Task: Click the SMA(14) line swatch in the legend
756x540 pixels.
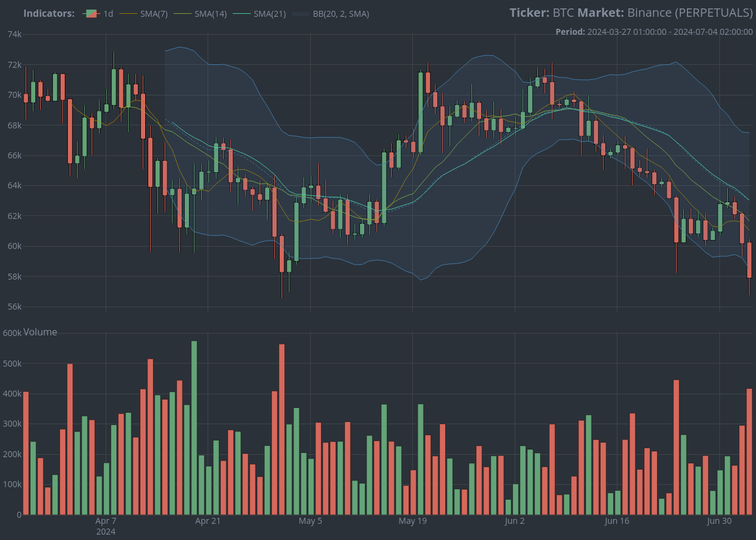Action: click(182, 13)
